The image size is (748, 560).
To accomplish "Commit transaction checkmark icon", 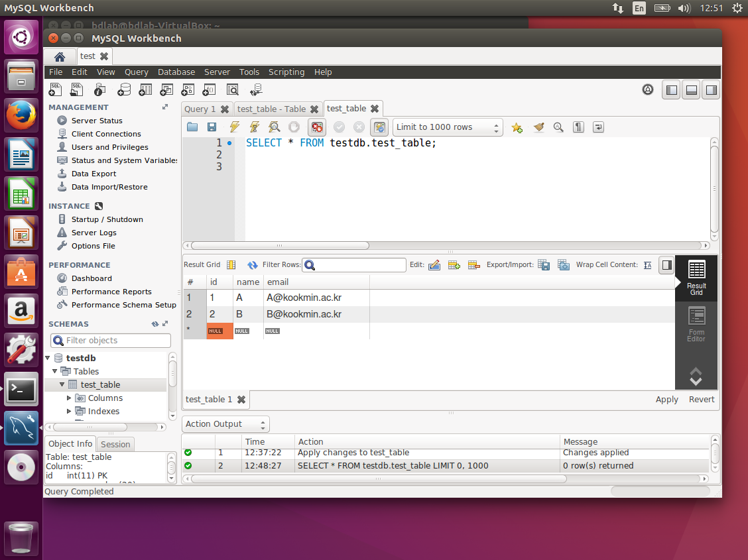I will 339,127.
